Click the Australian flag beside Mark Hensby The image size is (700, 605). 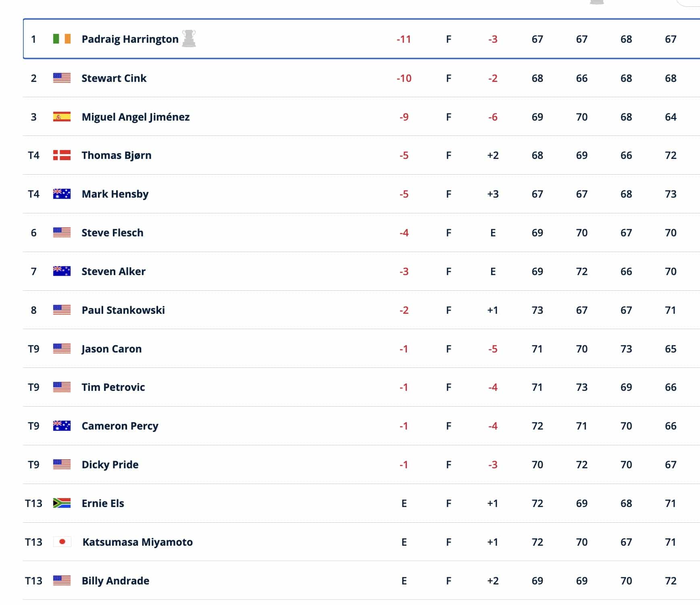click(62, 194)
